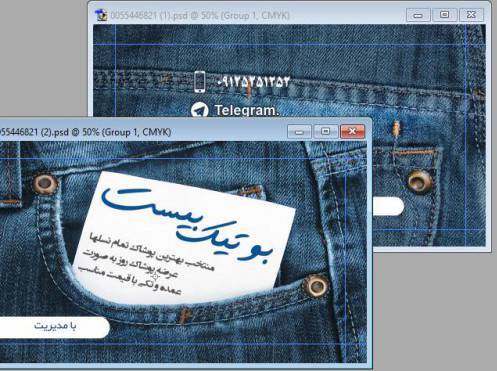Click the (2).psd @ 50% title bar text
Image resolution: width=497 pixels, height=371 pixels.
coord(85,132)
